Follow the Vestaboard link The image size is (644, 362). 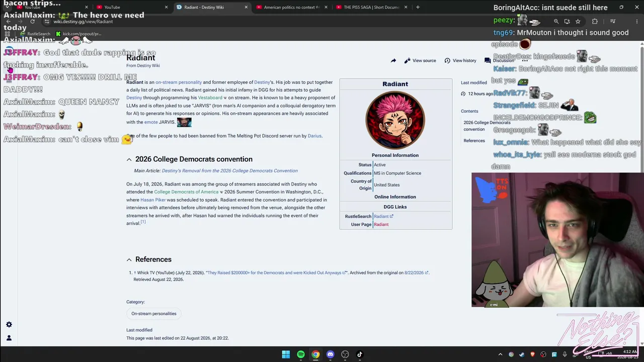tap(210, 98)
